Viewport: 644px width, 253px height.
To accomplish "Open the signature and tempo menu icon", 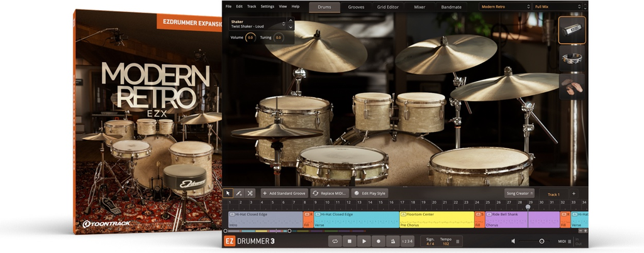I will coord(458,241).
